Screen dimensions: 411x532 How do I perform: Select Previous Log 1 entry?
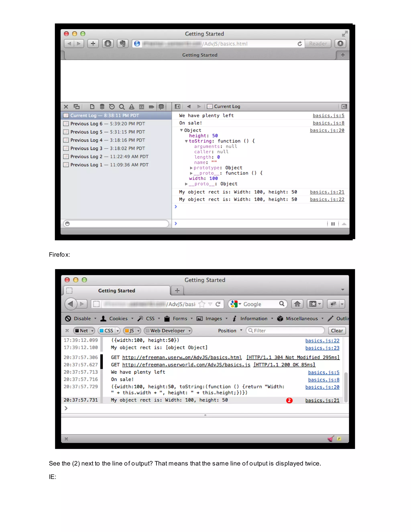(116, 165)
